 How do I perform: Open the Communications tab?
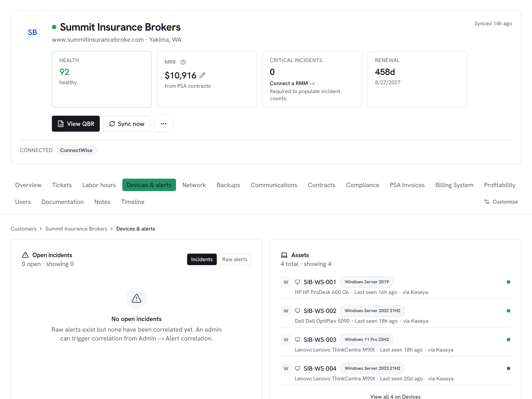tap(274, 185)
